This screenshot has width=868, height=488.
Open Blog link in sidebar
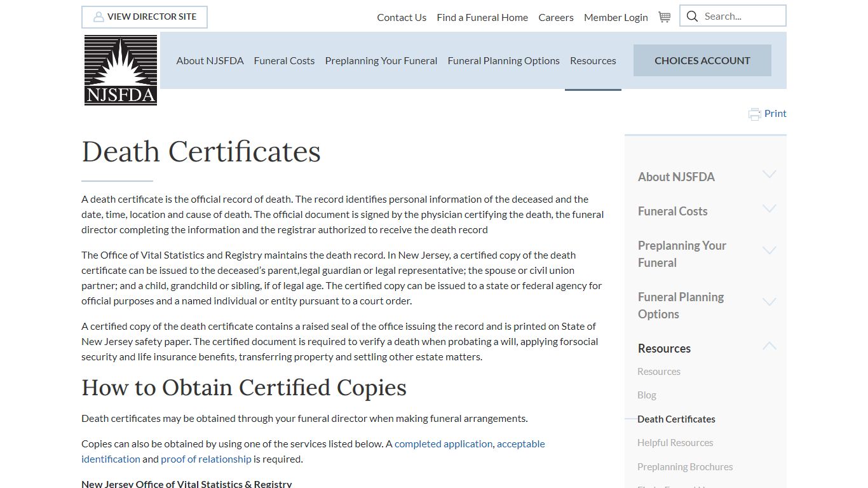pos(647,395)
